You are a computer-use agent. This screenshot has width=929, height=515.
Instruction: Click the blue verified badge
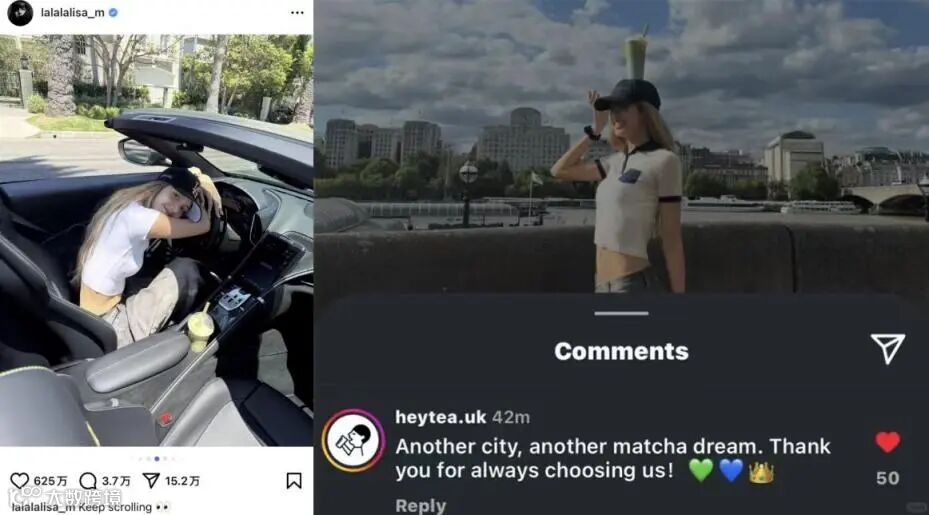coord(113,12)
